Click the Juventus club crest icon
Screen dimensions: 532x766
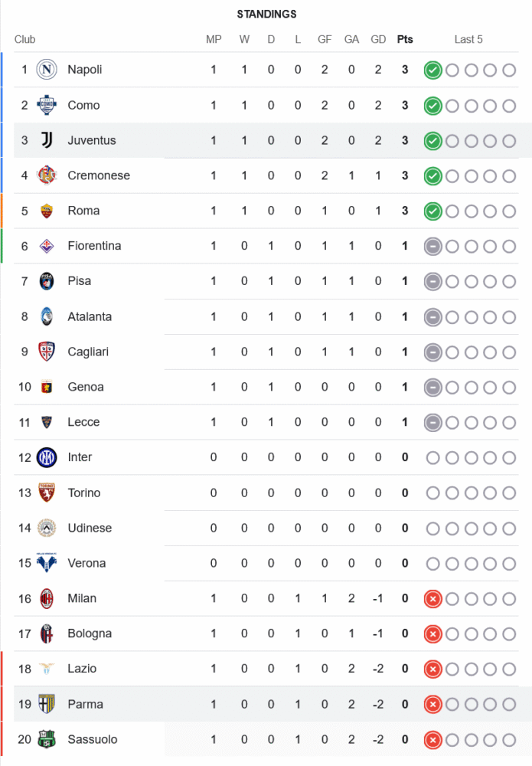[47, 140]
